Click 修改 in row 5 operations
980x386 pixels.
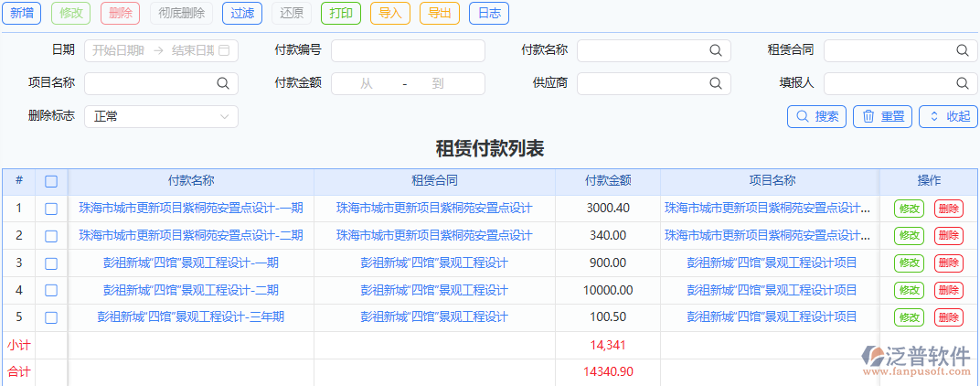click(909, 317)
